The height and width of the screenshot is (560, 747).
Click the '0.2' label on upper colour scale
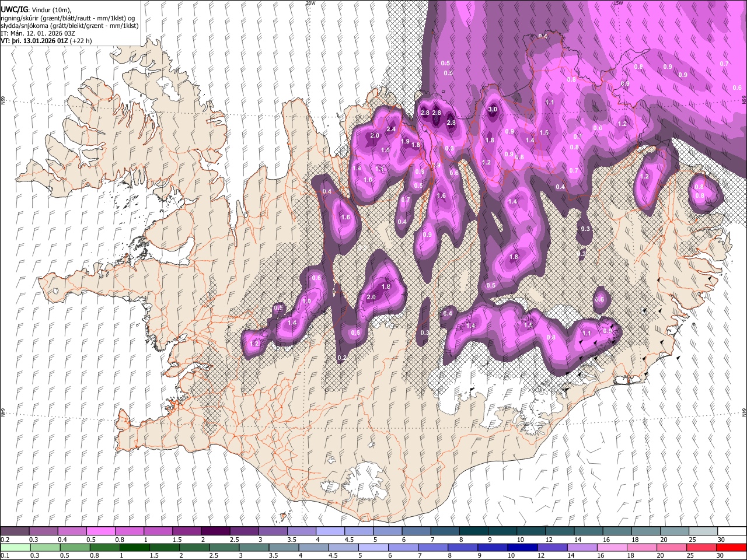pyautogui.click(x=5, y=540)
